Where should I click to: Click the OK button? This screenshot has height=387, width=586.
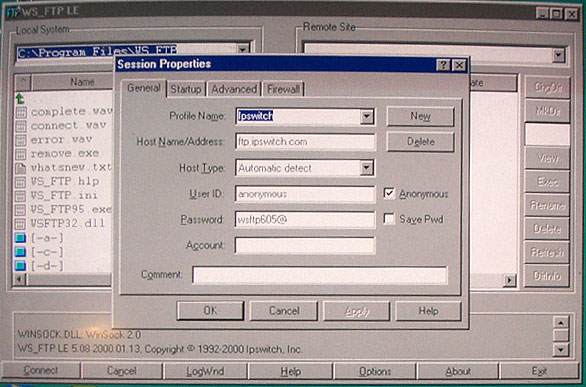click(x=210, y=310)
